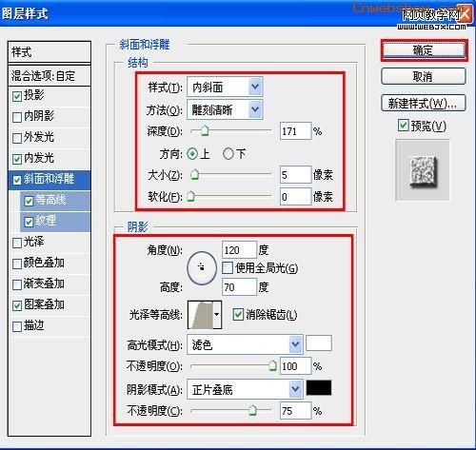Screen dimensions: 476x450
Task: Click the 确定 button
Action: [x=424, y=50]
